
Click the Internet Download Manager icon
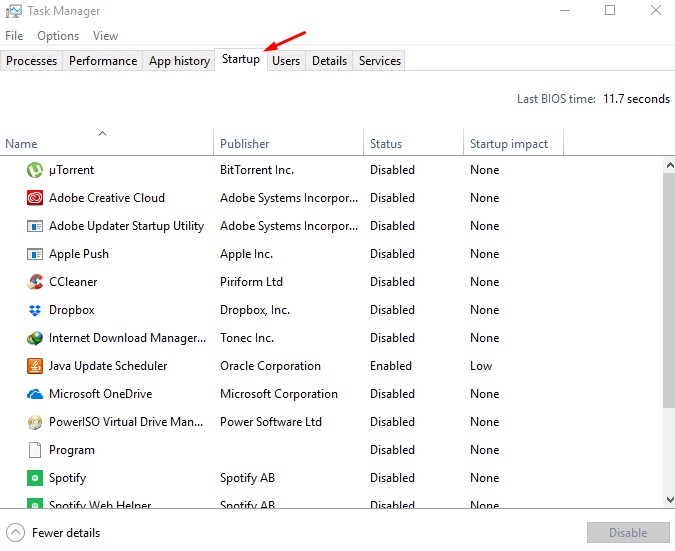click(35, 338)
